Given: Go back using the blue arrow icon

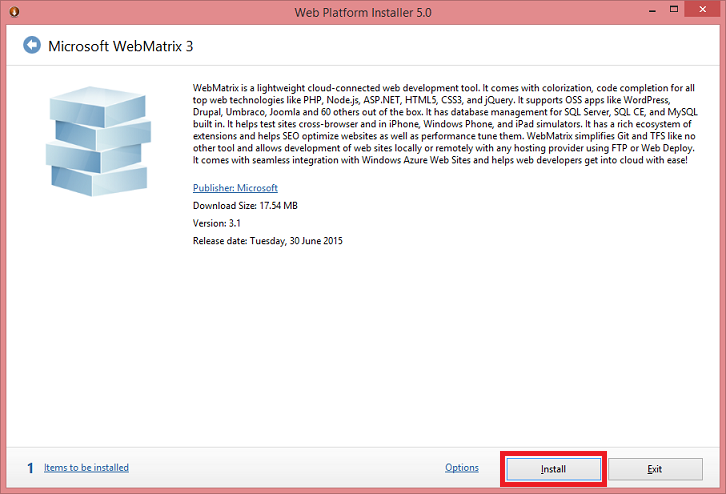Looking at the screenshot, I should click(x=32, y=45).
